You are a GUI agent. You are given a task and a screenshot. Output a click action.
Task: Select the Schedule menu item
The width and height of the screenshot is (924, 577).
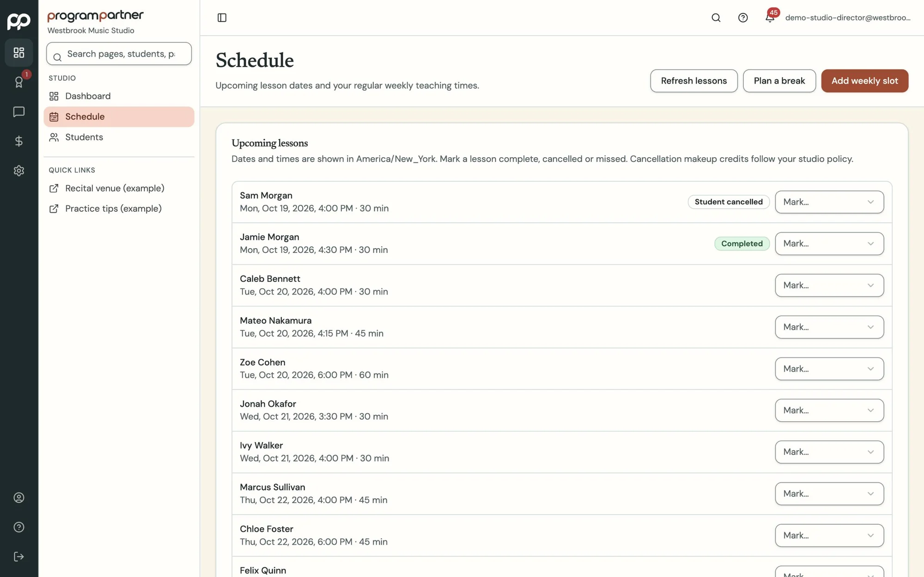[x=119, y=117]
